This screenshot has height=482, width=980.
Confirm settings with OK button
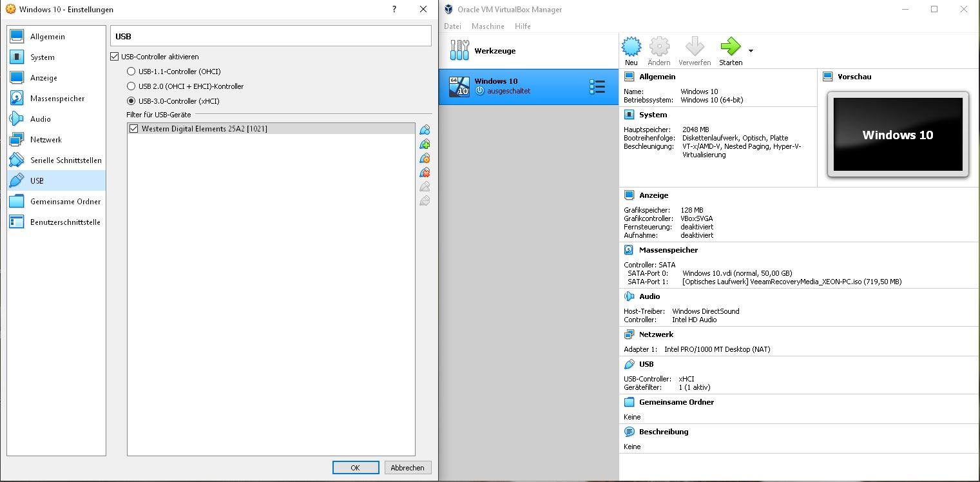[356, 468]
